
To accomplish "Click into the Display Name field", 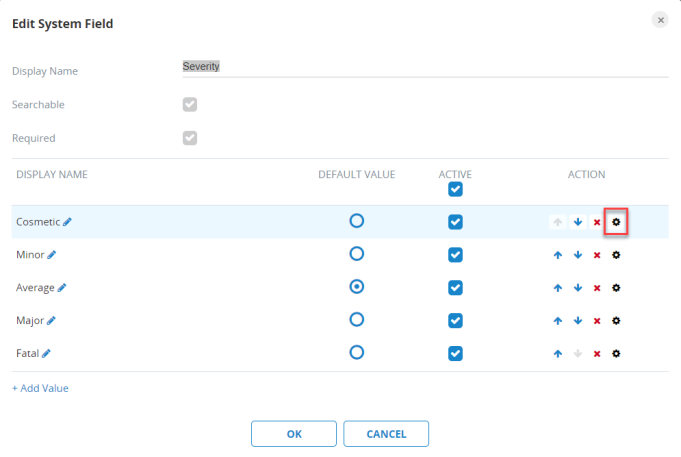I will (424, 66).
